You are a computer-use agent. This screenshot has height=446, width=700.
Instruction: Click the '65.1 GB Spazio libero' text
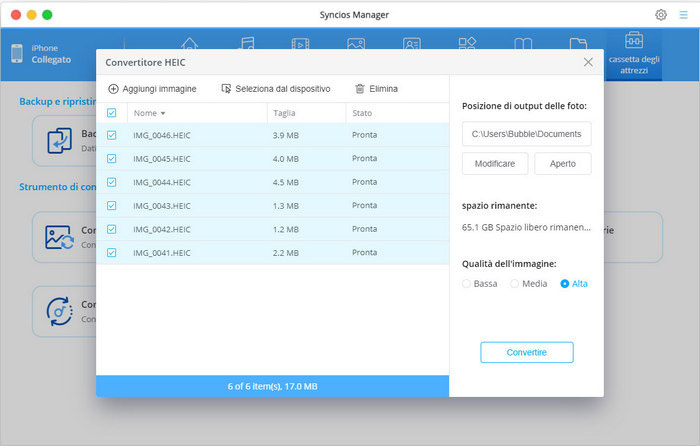(x=526, y=227)
